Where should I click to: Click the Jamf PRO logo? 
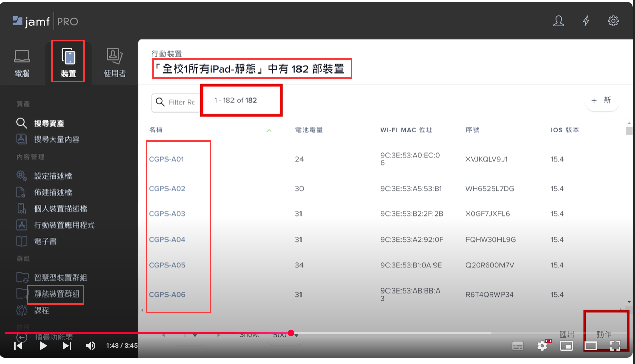pos(45,21)
